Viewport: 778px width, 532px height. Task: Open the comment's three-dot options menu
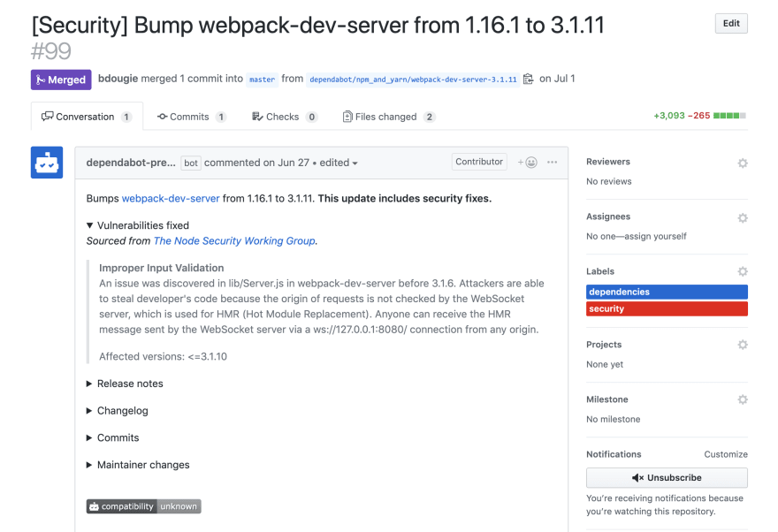553,162
